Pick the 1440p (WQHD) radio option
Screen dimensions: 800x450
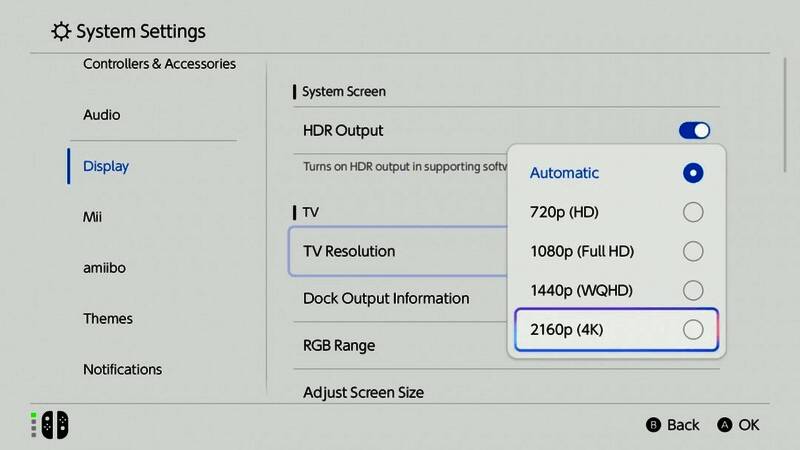coord(692,290)
